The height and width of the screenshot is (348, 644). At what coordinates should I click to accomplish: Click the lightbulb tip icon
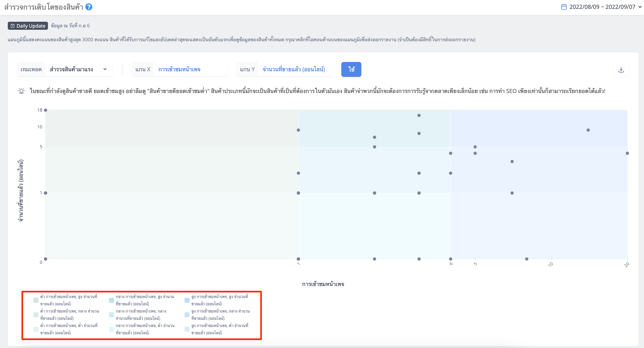click(x=21, y=91)
